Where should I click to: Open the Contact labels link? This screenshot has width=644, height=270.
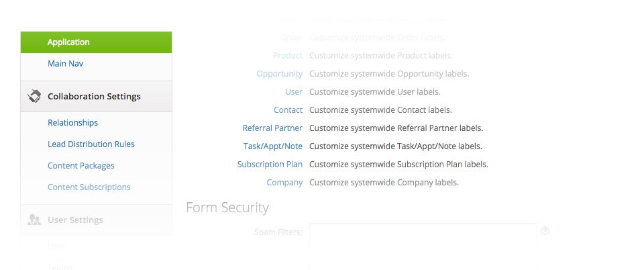[288, 109]
